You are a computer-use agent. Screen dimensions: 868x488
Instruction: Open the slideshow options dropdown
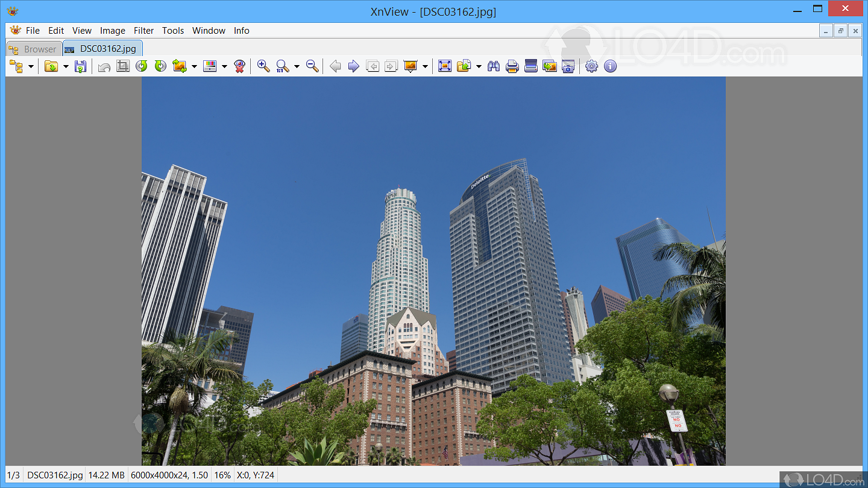425,66
